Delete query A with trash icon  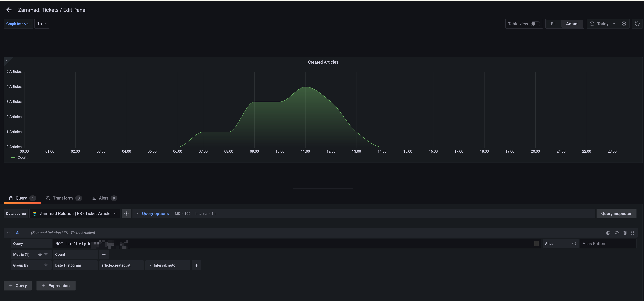coord(625,233)
